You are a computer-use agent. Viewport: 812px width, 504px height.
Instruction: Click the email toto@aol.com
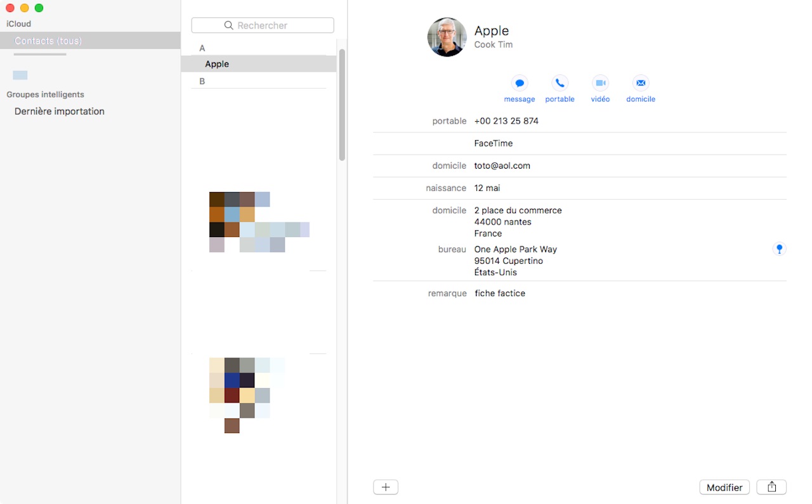pos(502,165)
